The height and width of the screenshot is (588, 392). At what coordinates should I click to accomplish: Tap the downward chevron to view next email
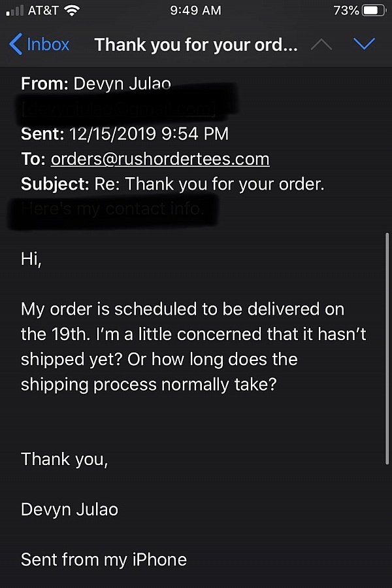[x=364, y=44]
